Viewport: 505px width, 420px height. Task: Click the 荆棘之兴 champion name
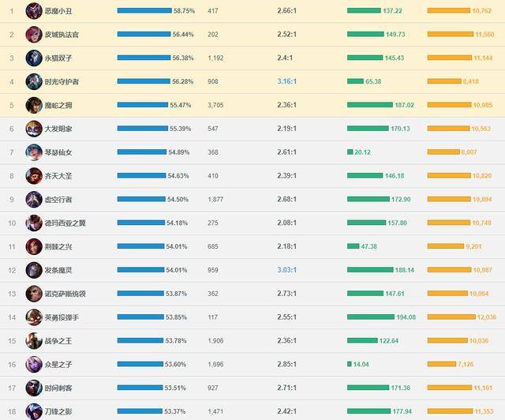point(58,246)
